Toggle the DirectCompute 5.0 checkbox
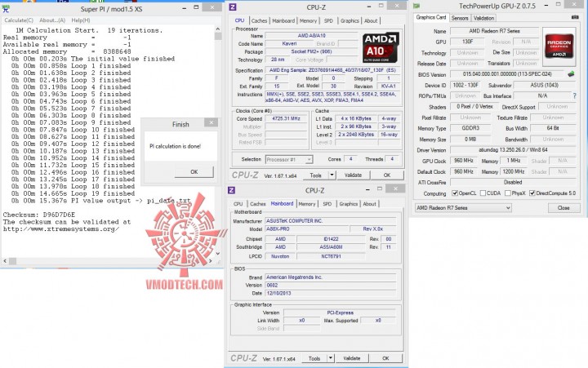Screen dimensions: 588x368 [x=532, y=193]
